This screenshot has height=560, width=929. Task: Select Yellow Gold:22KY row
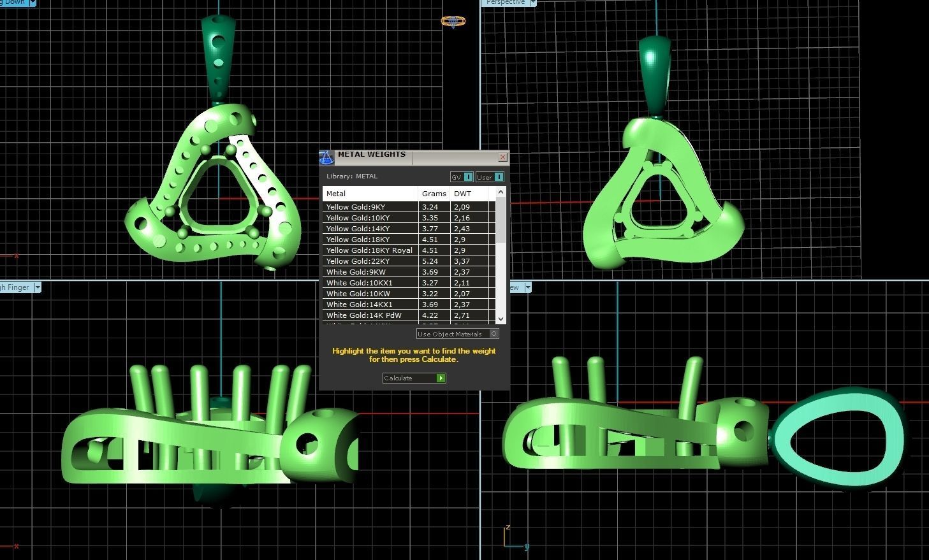409,261
